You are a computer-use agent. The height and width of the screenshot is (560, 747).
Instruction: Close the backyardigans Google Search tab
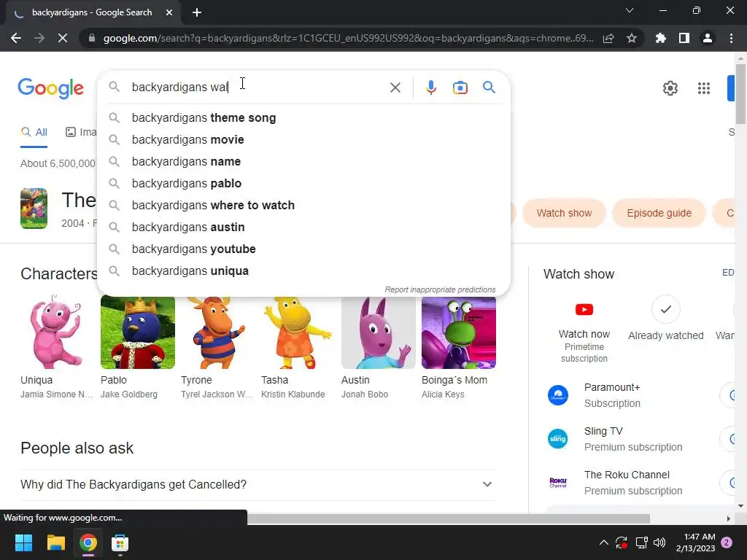click(x=169, y=12)
